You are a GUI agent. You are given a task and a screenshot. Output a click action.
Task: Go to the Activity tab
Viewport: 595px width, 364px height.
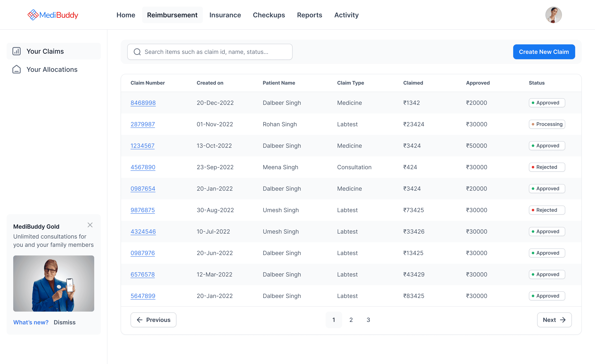(x=346, y=15)
